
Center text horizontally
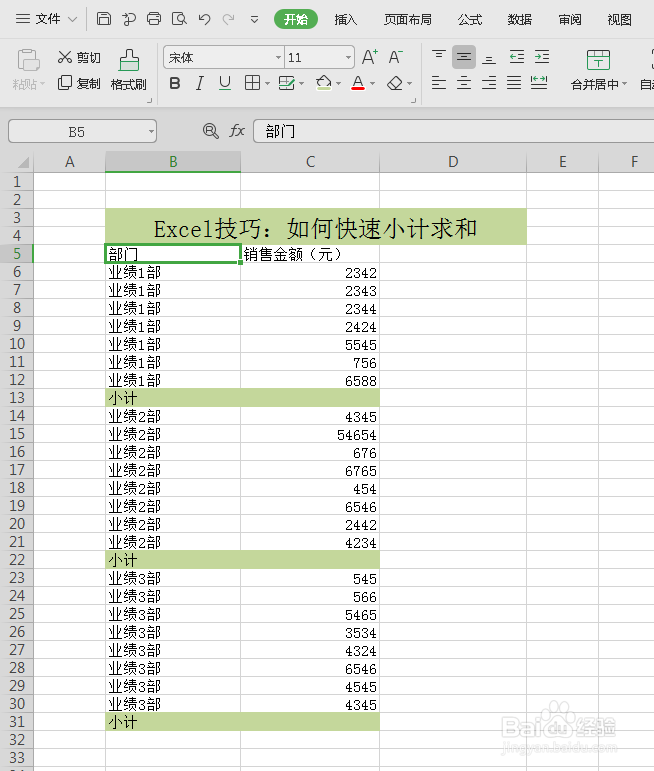click(x=464, y=83)
